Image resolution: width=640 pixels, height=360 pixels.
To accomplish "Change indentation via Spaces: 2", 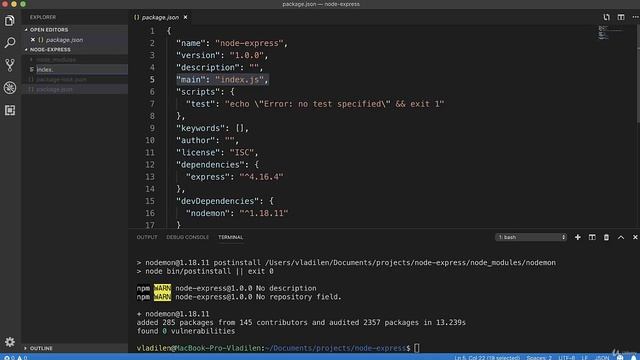I will [x=539, y=357].
